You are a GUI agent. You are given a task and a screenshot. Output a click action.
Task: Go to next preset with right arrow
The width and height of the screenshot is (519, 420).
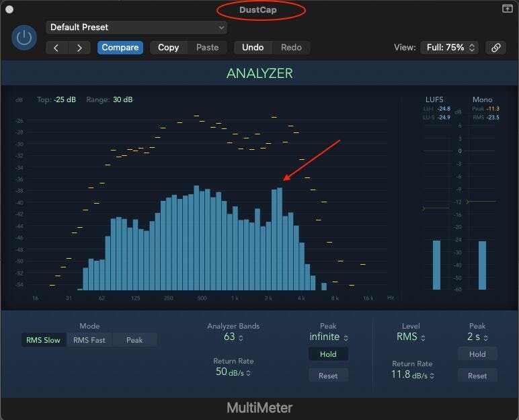coord(79,48)
